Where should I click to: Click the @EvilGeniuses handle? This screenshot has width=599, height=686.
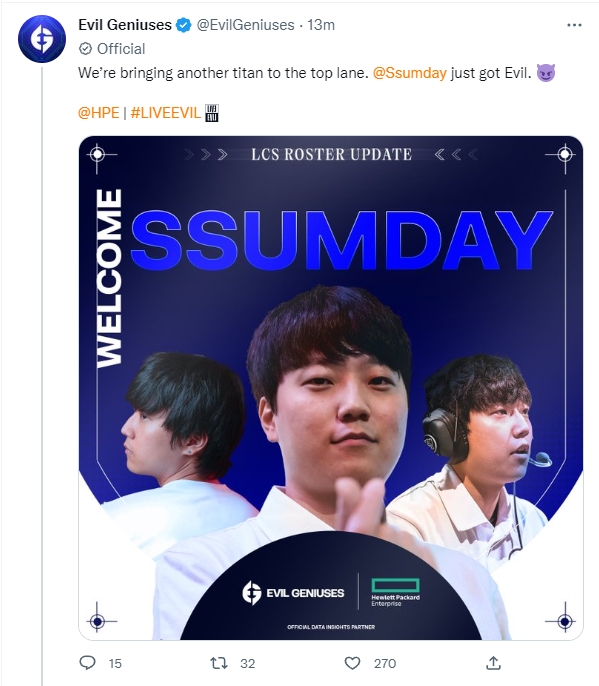pos(245,25)
